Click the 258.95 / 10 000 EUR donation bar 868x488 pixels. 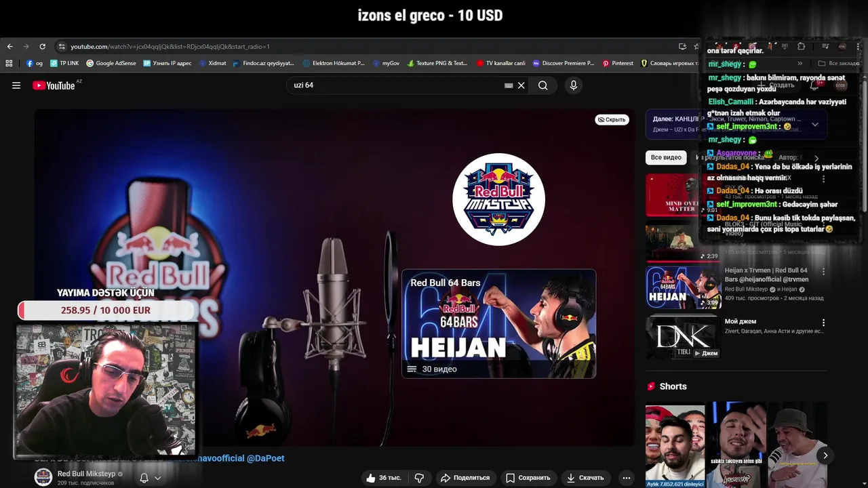tap(106, 310)
